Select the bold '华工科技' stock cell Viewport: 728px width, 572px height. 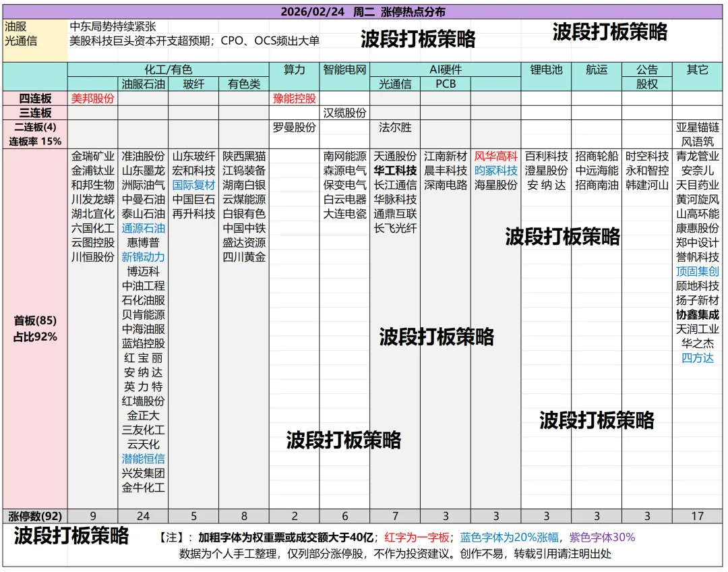click(395, 171)
